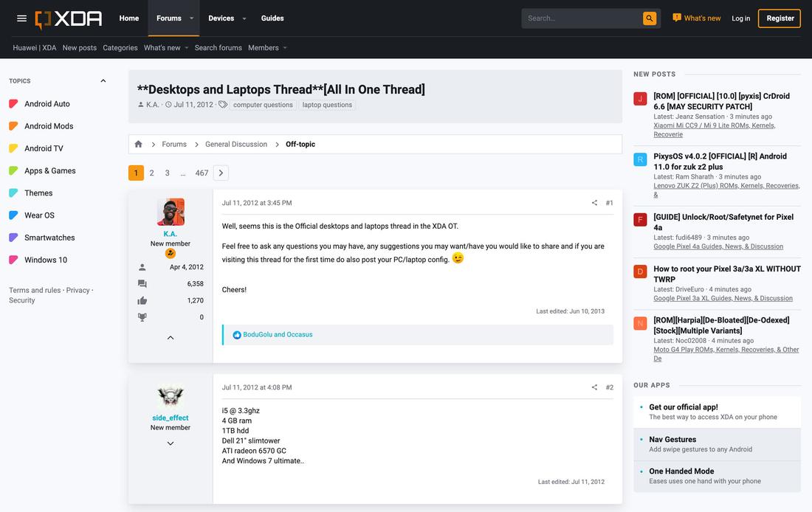Share post #2 via share icon
This screenshot has width=812, height=512.
tap(594, 387)
